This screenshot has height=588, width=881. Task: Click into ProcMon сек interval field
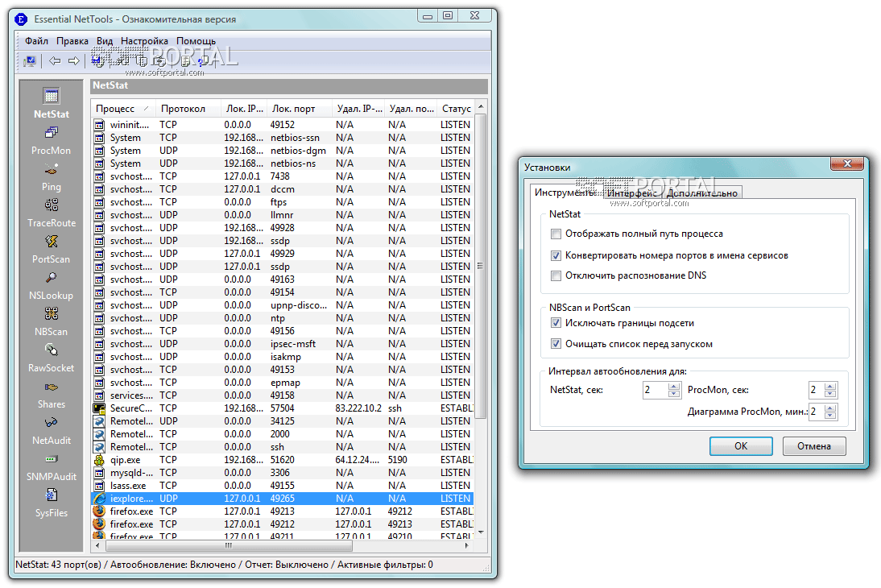(816, 390)
